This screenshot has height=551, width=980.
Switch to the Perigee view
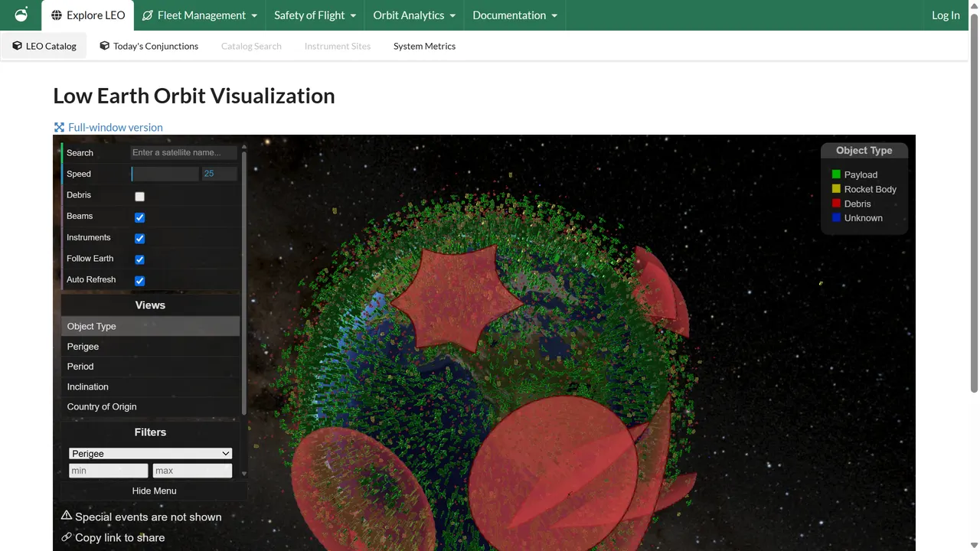coord(150,347)
